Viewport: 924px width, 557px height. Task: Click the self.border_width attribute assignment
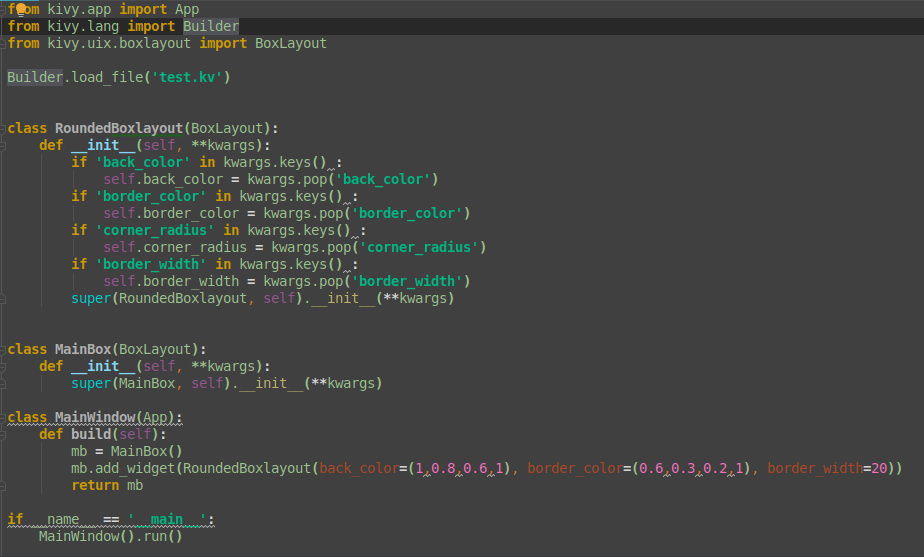click(x=171, y=281)
